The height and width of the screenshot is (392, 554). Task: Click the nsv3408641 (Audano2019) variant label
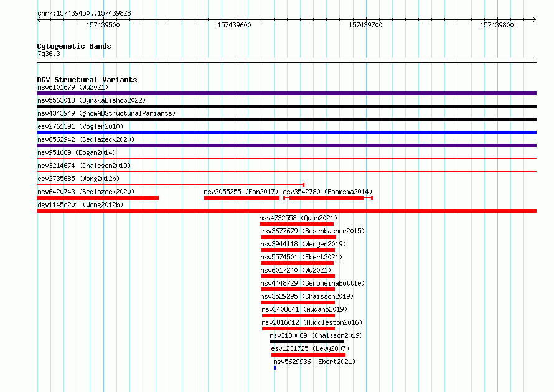pyautogui.click(x=304, y=309)
